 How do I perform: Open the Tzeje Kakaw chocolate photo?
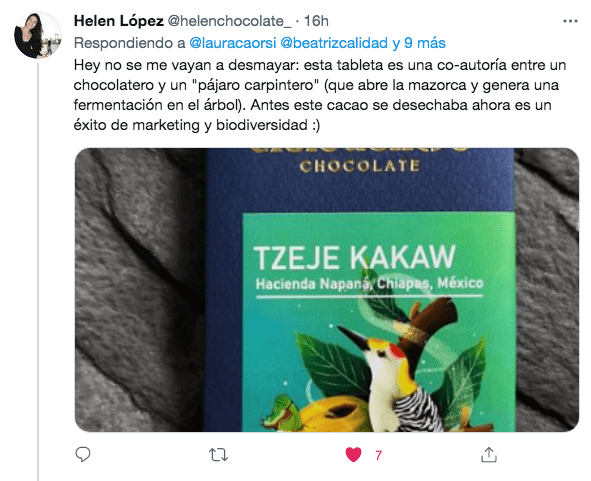point(327,290)
